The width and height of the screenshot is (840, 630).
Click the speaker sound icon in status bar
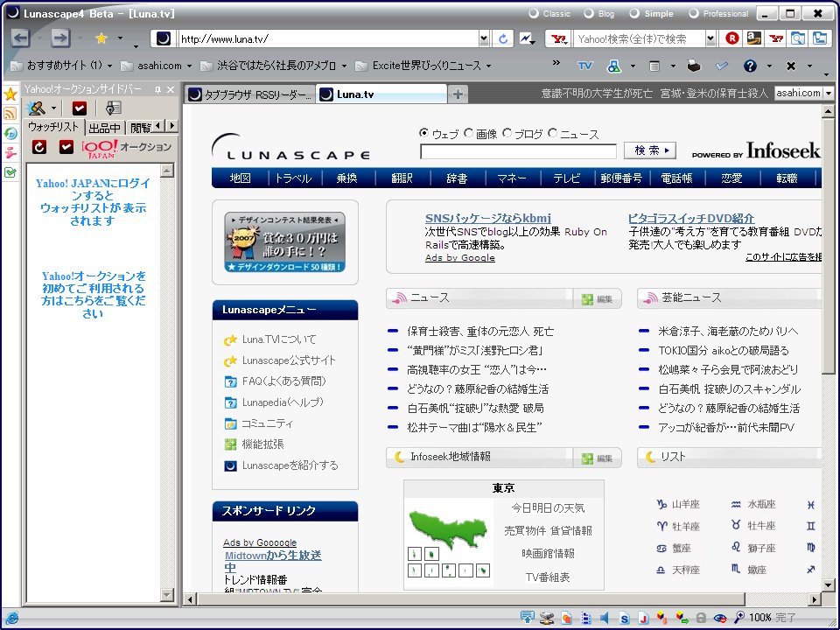pyautogui.click(x=605, y=618)
